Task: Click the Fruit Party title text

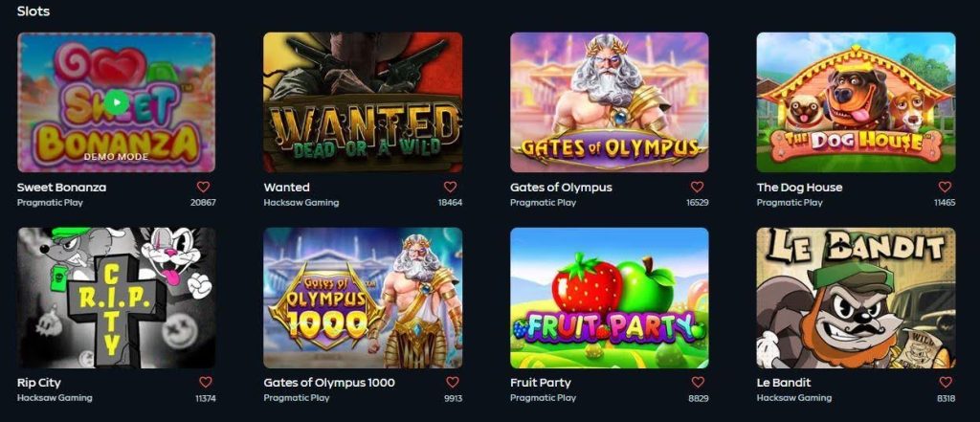Action: click(x=541, y=382)
